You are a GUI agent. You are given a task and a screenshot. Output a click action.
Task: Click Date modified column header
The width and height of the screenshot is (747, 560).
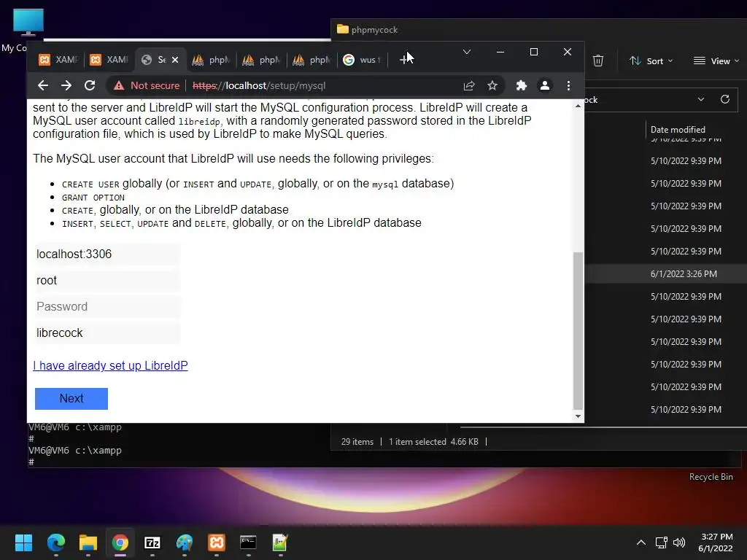point(678,130)
